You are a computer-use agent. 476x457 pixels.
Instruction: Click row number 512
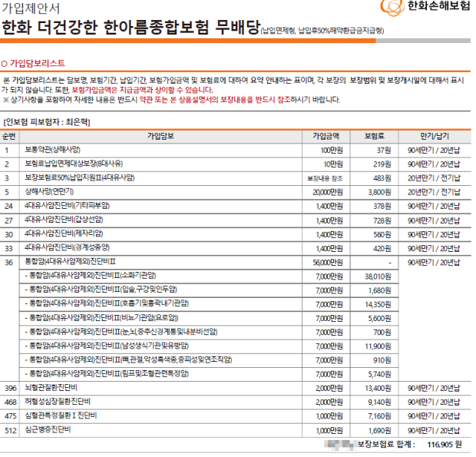tap(10, 431)
